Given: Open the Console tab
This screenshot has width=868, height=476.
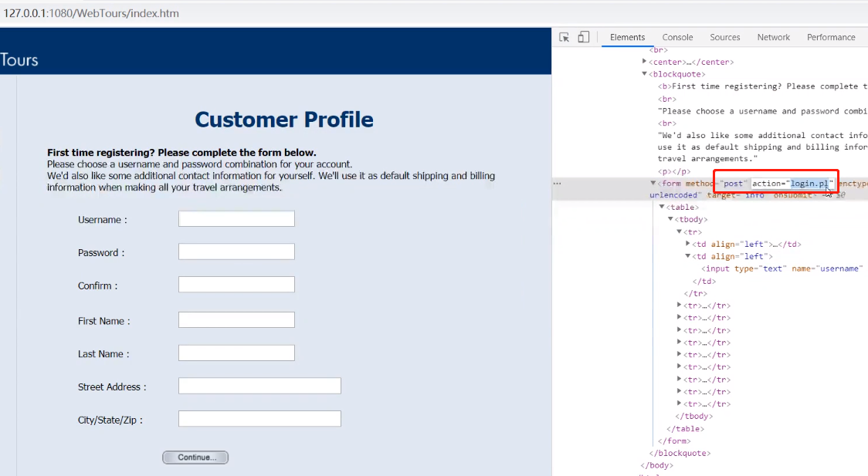Looking at the screenshot, I should [677, 37].
